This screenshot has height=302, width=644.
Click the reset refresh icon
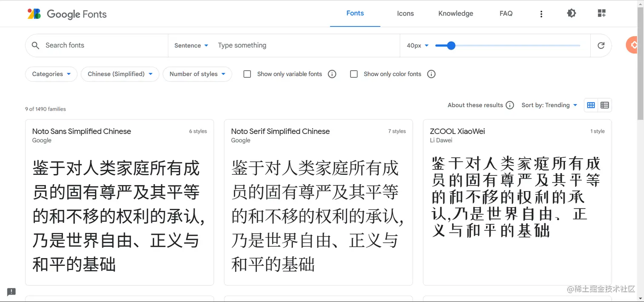(601, 46)
